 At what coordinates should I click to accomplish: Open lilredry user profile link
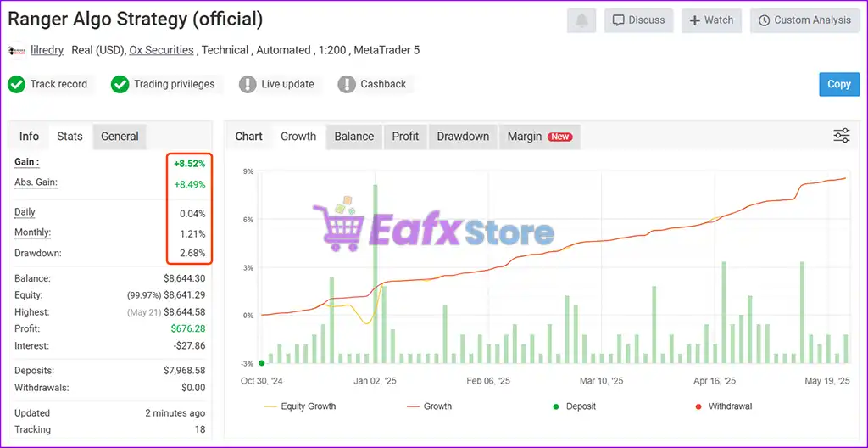pos(47,50)
